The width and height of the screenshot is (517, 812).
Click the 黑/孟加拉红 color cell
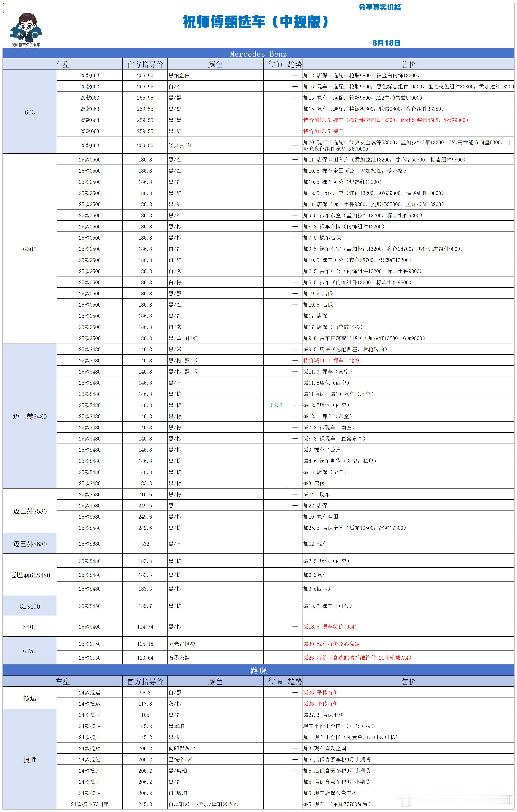point(215,338)
